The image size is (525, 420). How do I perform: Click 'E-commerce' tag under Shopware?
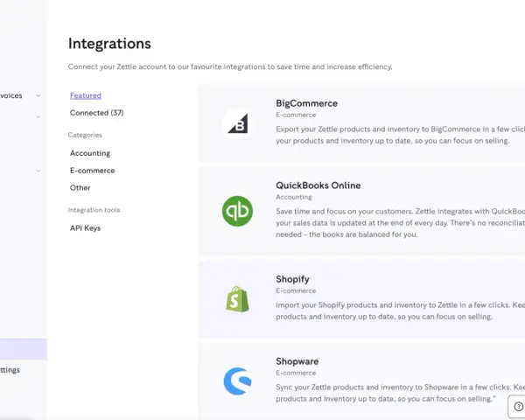pyautogui.click(x=296, y=373)
